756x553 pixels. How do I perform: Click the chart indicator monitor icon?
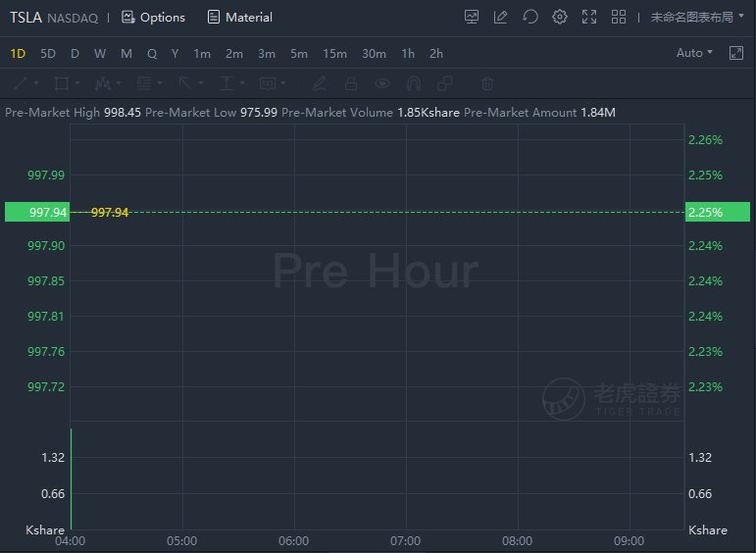coord(472,17)
